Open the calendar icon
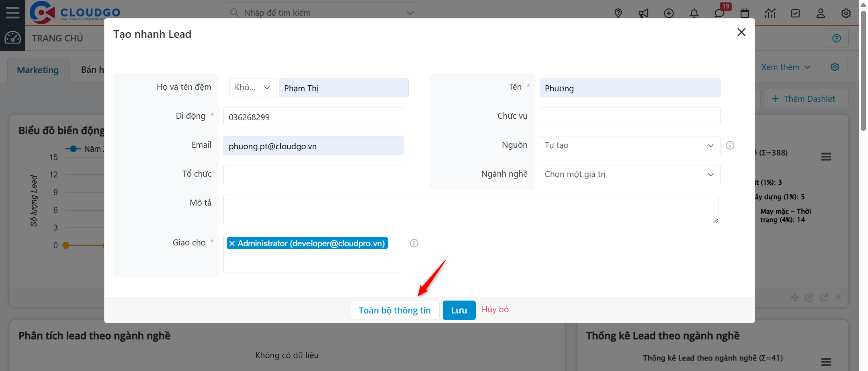 [x=745, y=13]
